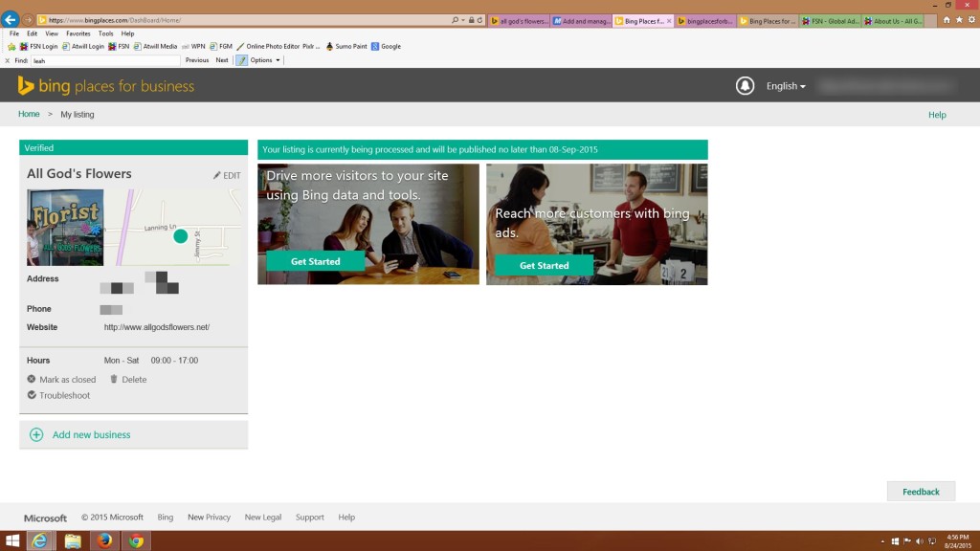980x551 pixels.
Task: Open the Sumo Paint bookmark
Action: [x=346, y=46]
